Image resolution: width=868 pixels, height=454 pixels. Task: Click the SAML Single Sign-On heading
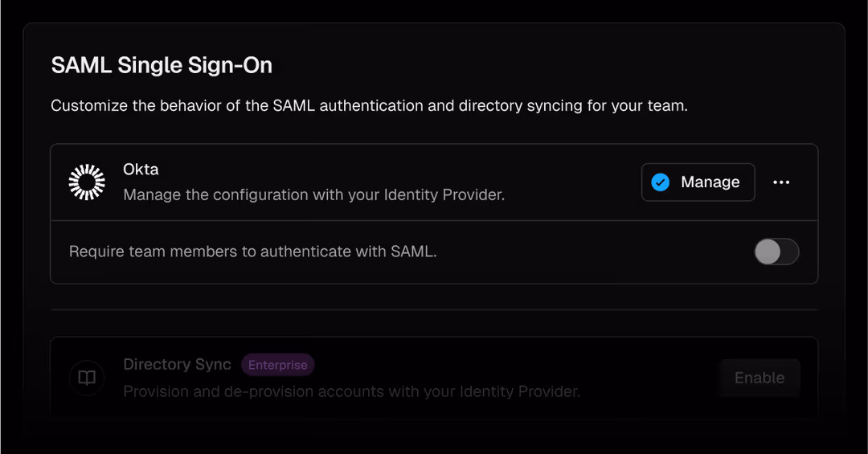coord(162,66)
